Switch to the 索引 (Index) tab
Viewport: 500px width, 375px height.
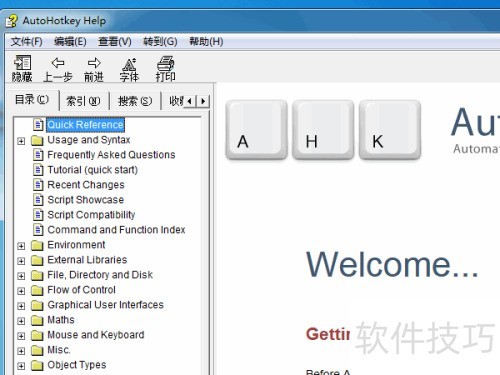(83, 101)
